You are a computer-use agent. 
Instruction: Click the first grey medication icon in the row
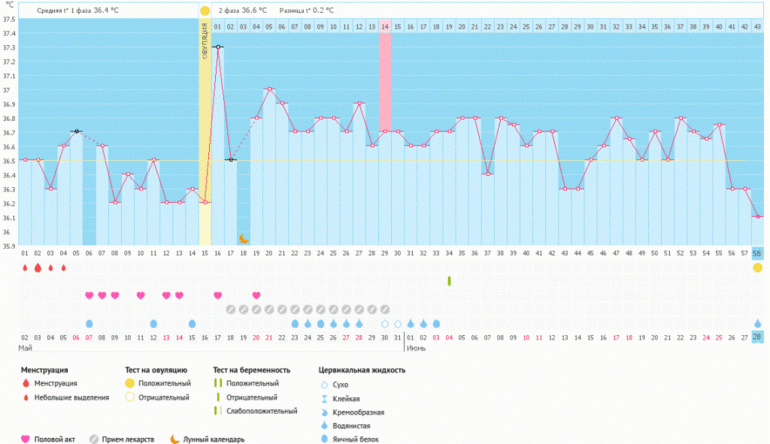pos(231,310)
